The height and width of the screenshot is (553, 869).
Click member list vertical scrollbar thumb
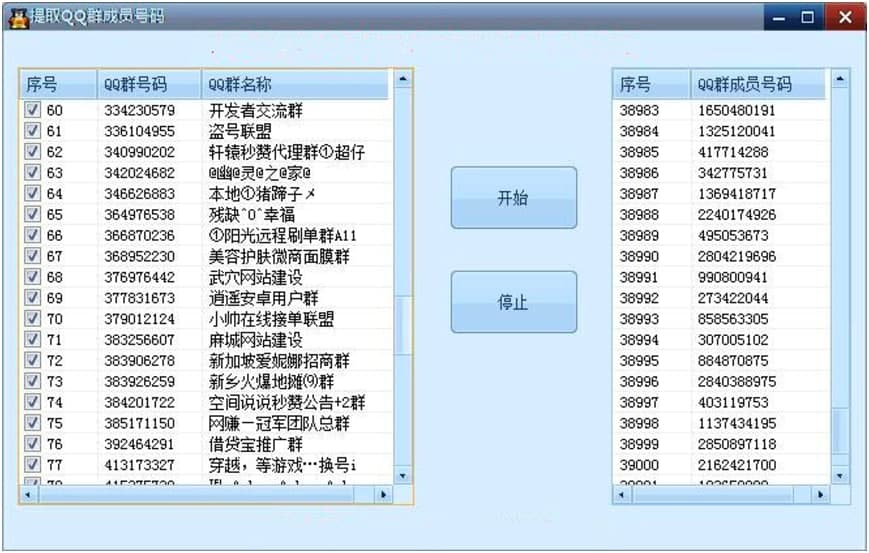[x=840, y=431]
